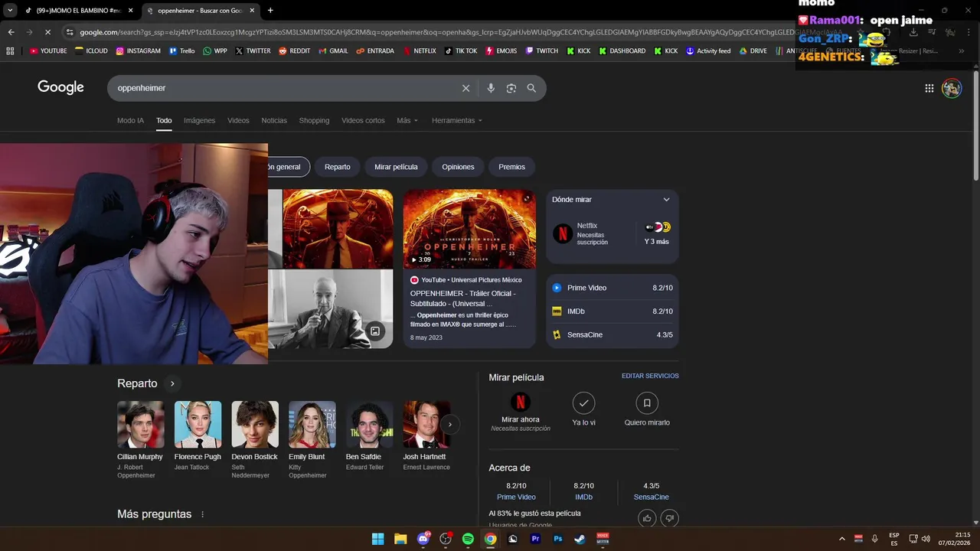Screen dimensions: 980x551
Task: Open Spotify from the taskbar
Action: 468,539
